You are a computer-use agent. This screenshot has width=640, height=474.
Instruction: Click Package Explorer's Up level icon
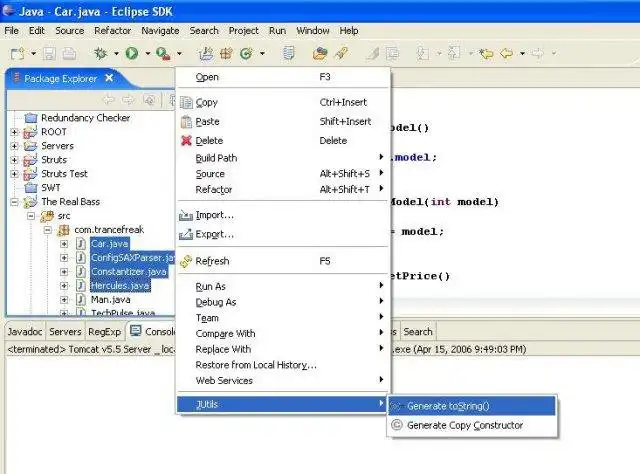150,100
